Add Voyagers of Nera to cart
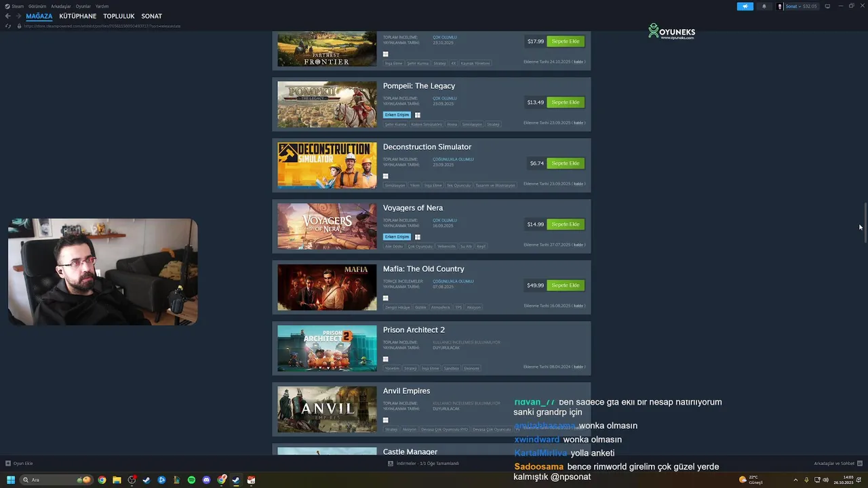 [x=566, y=224]
